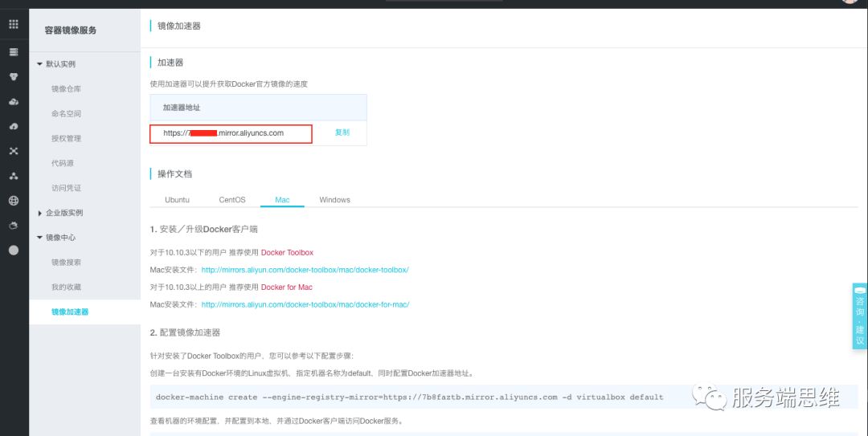Click the 容器镜像服务 sidebar title
This screenshot has width=868, height=436.
point(70,31)
